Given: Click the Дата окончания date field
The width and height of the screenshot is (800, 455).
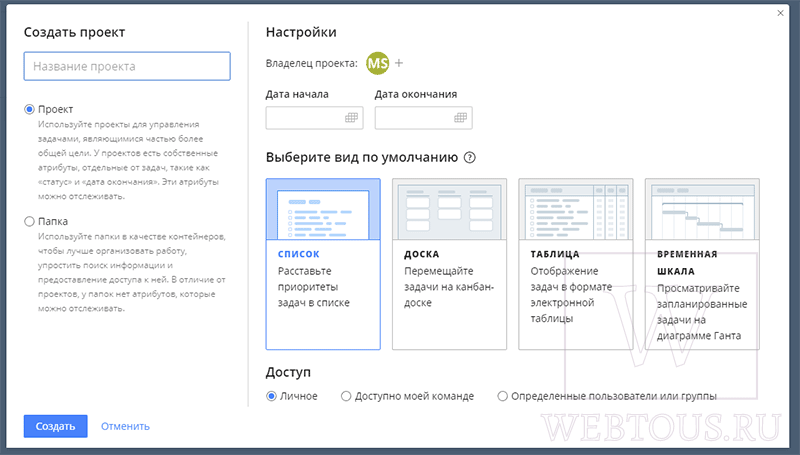Looking at the screenshot, I should 423,118.
